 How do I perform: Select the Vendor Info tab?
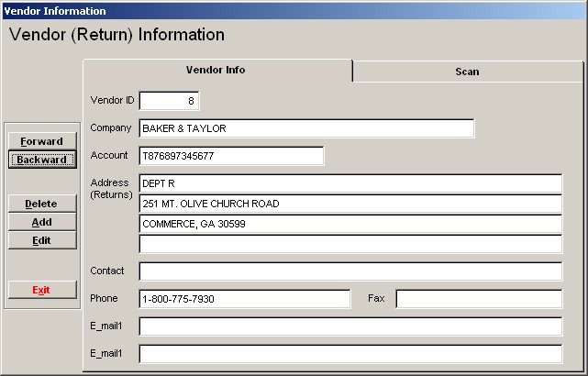(x=216, y=70)
